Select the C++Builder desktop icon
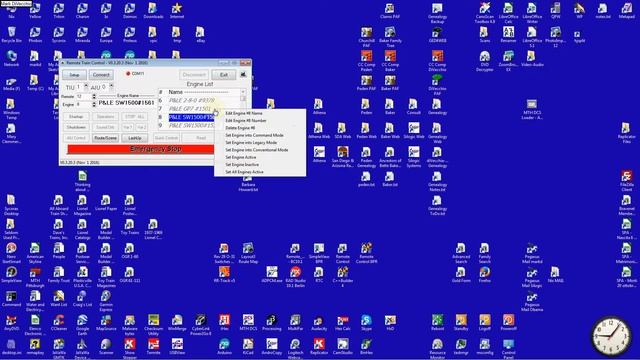 click(342, 277)
